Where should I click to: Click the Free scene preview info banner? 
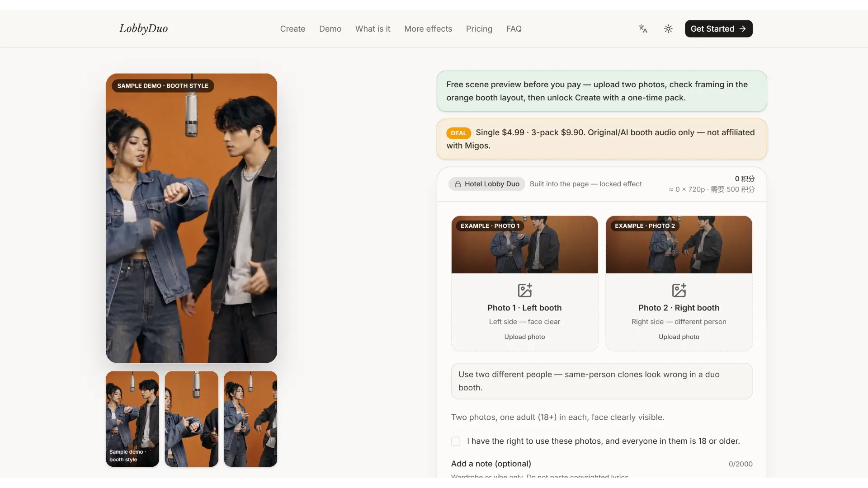click(x=602, y=91)
